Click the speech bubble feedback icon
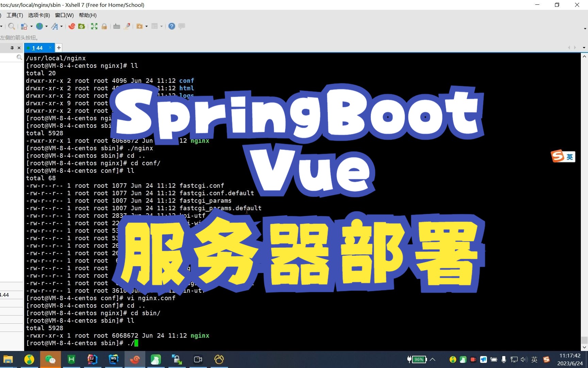The height and width of the screenshot is (368, 588). (182, 26)
